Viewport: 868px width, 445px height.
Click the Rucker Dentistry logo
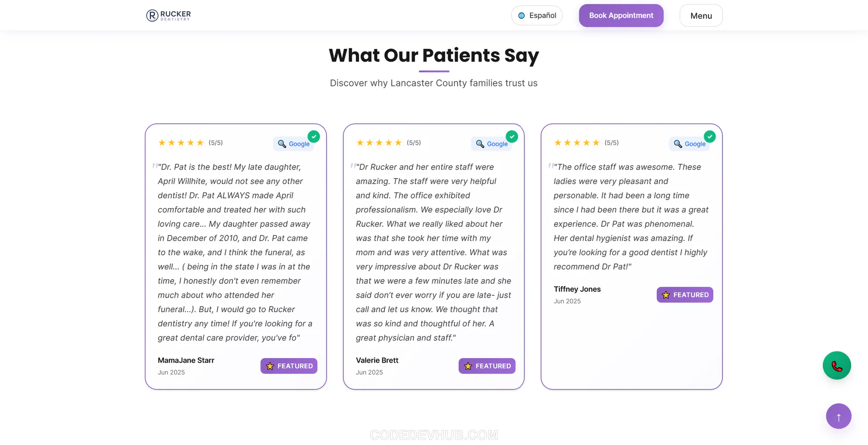click(x=168, y=16)
